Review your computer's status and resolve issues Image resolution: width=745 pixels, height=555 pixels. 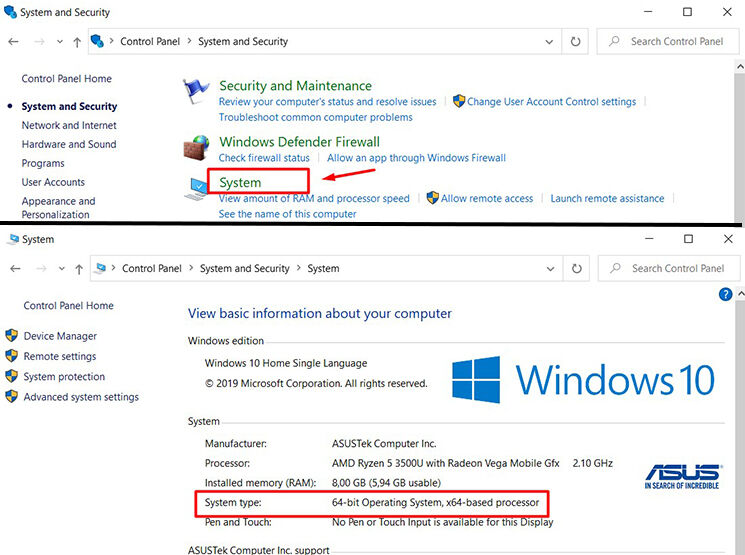click(327, 102)
